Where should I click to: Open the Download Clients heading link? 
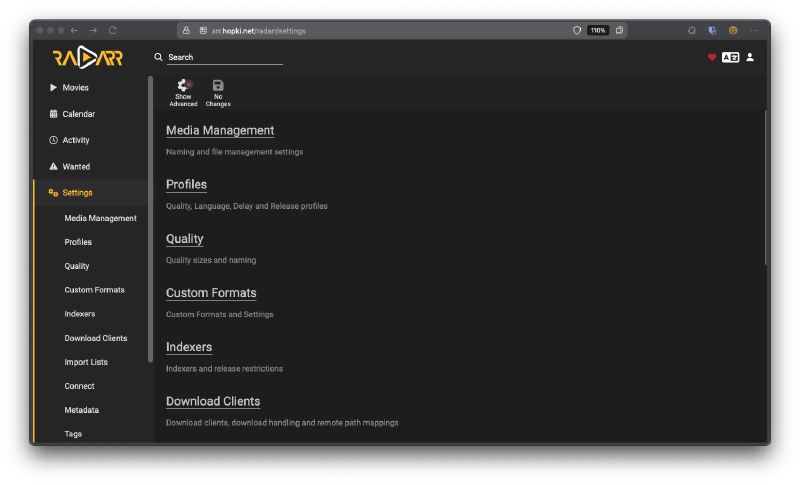pyautogui.click(x=213, y=402)
